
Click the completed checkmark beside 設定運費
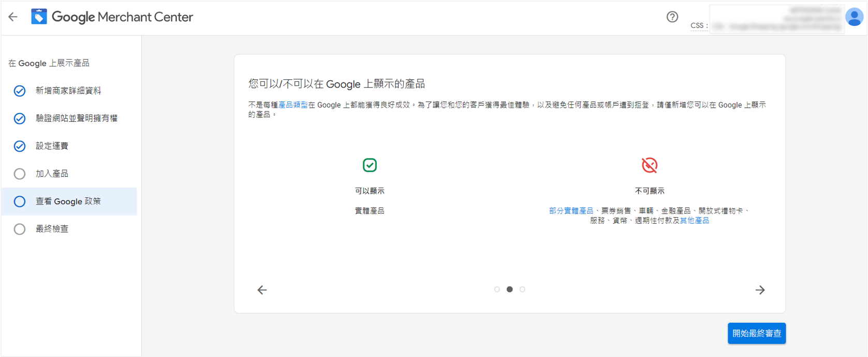[x=20, y=146]
